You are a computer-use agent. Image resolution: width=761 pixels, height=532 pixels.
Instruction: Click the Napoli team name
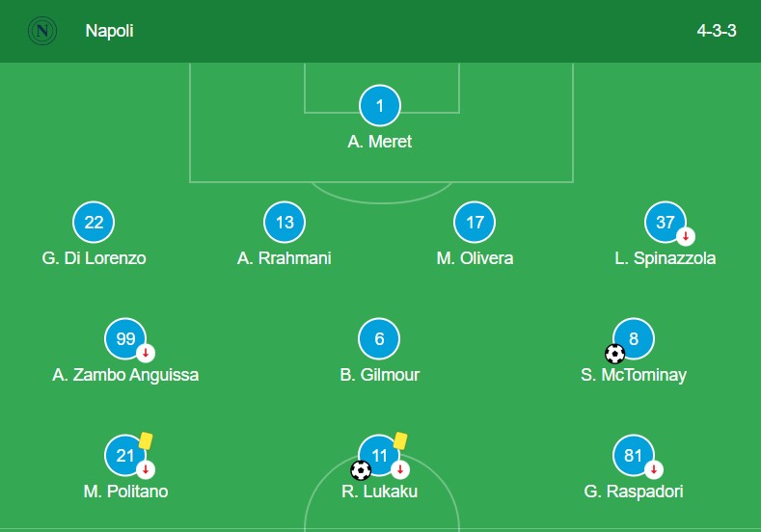click(109, 31)
